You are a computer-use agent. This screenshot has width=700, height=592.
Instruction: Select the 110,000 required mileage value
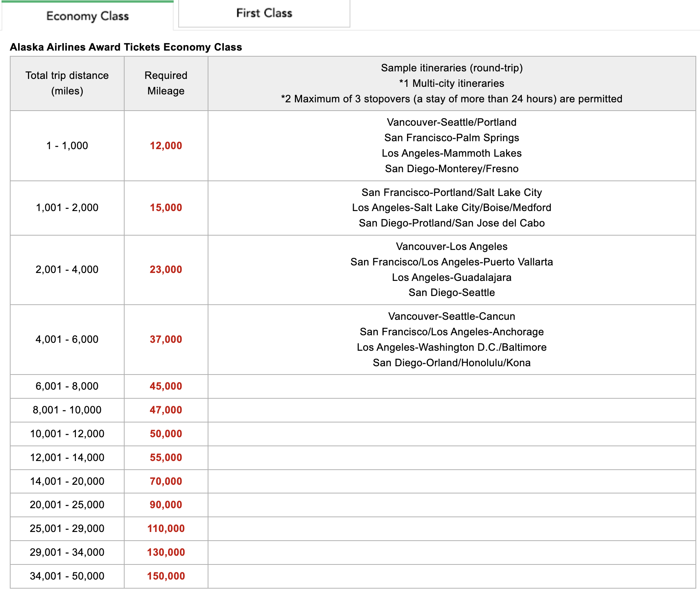click(166, 529)
